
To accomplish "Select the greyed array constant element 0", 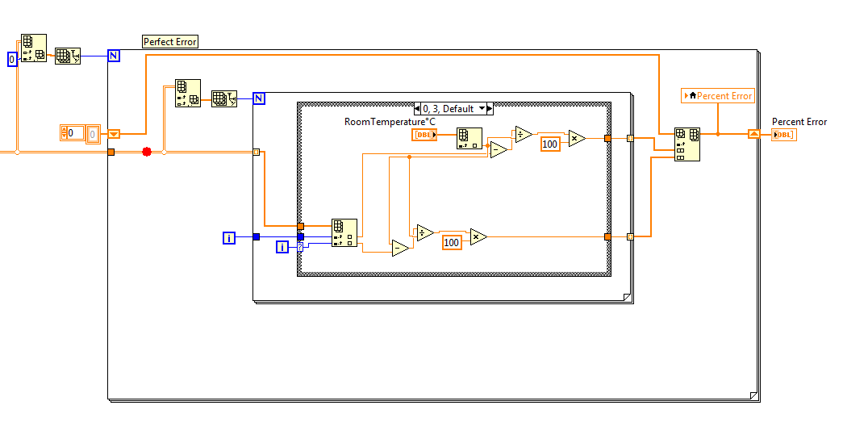I will [93, 134].
